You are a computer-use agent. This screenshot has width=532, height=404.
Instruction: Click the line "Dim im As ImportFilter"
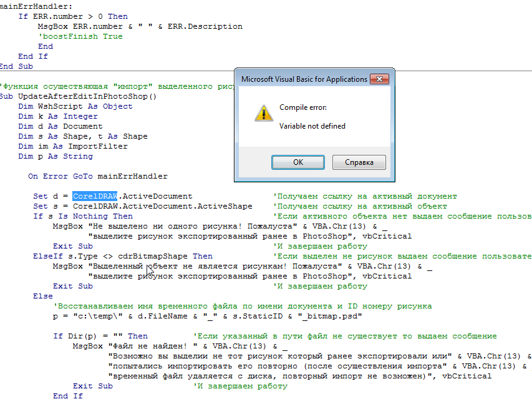73,147
